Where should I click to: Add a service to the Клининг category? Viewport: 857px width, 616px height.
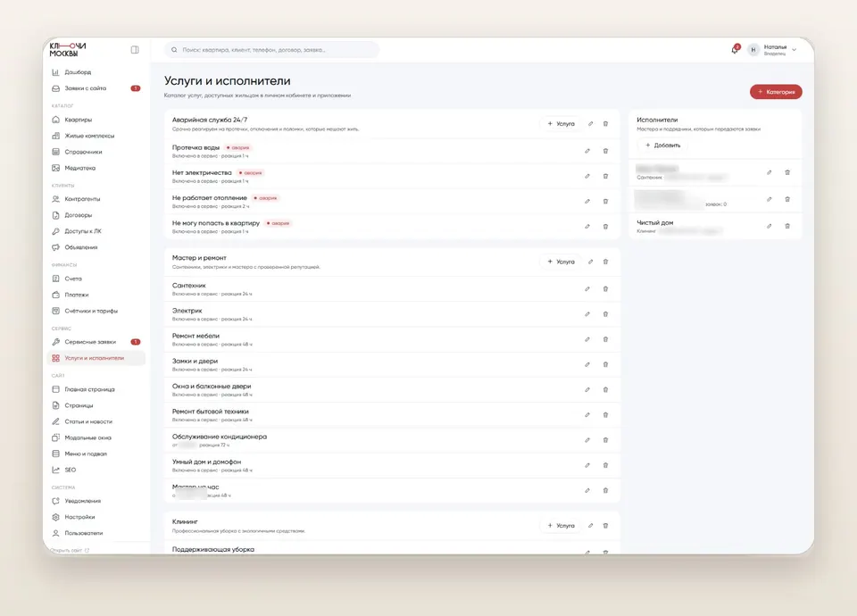coord(562,526)
